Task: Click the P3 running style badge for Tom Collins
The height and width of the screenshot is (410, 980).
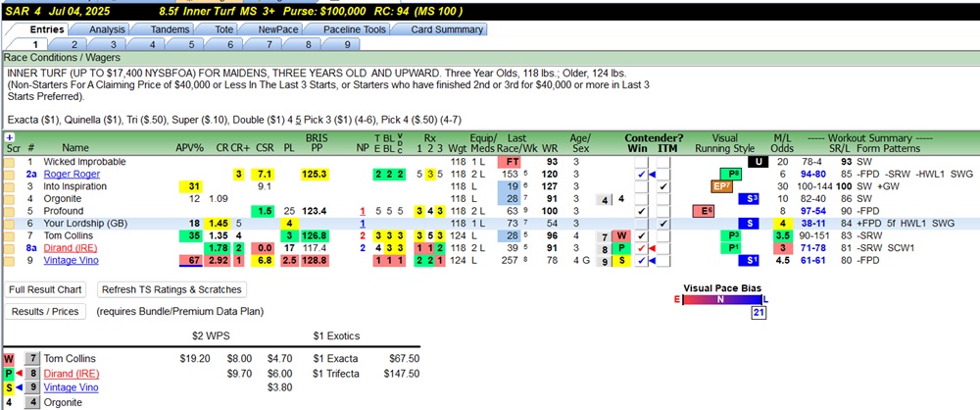Action: pyautogui.click(x=731, y=235)
